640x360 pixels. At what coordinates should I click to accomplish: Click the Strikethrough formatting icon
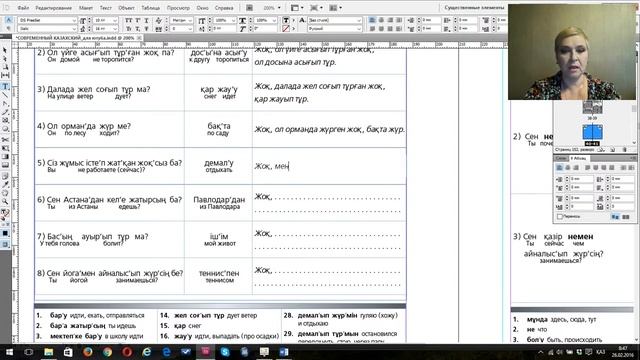(x=147, y=29)
